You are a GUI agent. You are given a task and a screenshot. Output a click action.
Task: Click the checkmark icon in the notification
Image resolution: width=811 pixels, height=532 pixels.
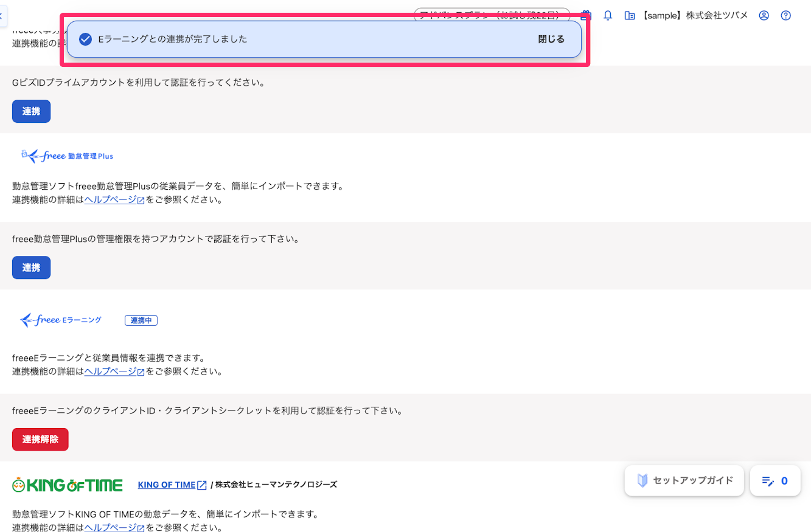pos(86,40)
